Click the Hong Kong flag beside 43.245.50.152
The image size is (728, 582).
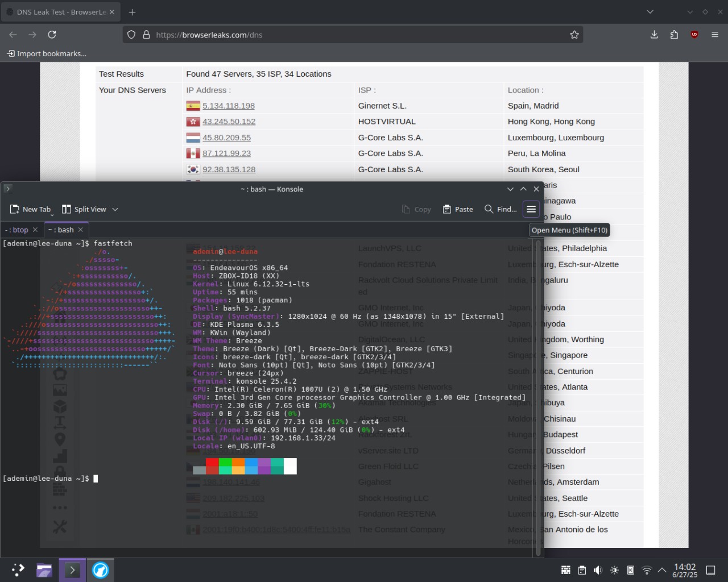pos(193,122)
